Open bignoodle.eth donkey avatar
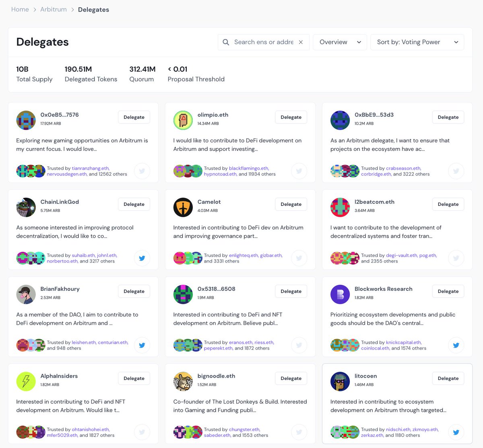Image resolution: width=483 pixels, height=448 pixels. click(183, 382)
